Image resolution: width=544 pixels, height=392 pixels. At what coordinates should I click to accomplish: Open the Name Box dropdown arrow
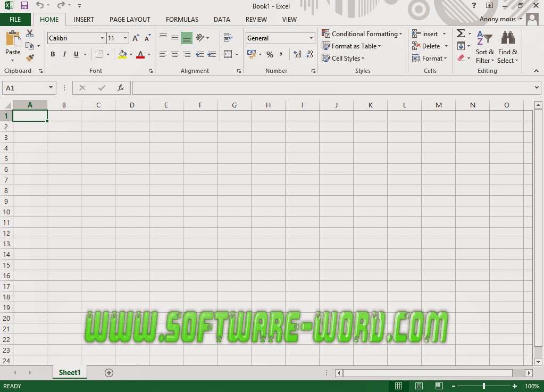[x=51, y=87]
